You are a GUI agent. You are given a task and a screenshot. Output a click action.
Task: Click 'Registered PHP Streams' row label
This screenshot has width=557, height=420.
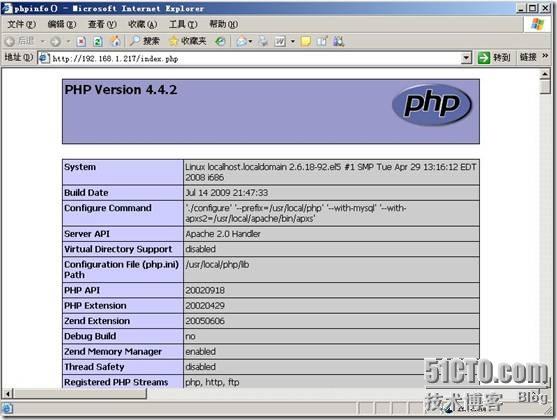coord(116,382)
